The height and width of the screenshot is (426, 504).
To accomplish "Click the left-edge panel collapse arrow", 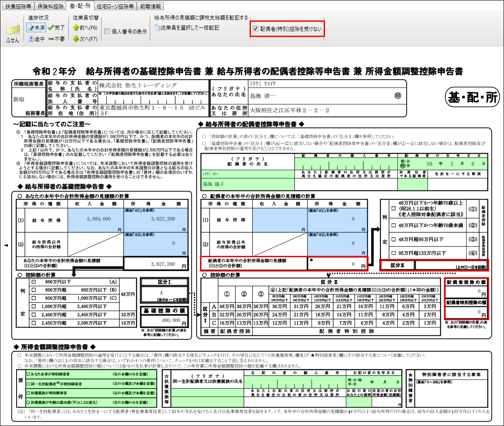I will tap(6, 245).
